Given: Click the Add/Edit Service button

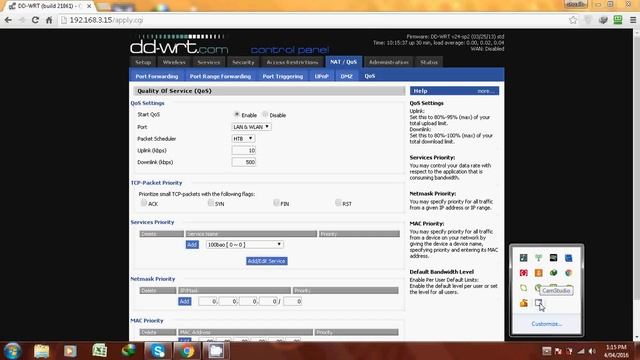Looking at the screenshot, I should [x=267, y=261].
